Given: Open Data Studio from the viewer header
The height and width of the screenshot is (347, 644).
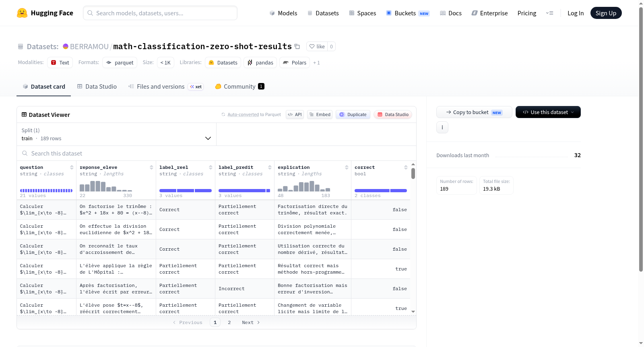Looking at the screenshot, I should pos(393,114).
